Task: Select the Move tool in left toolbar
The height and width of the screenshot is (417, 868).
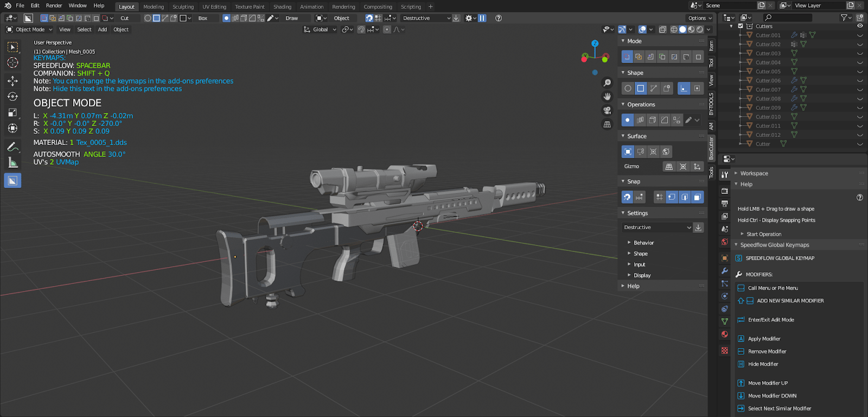Action: pos(12,81)
